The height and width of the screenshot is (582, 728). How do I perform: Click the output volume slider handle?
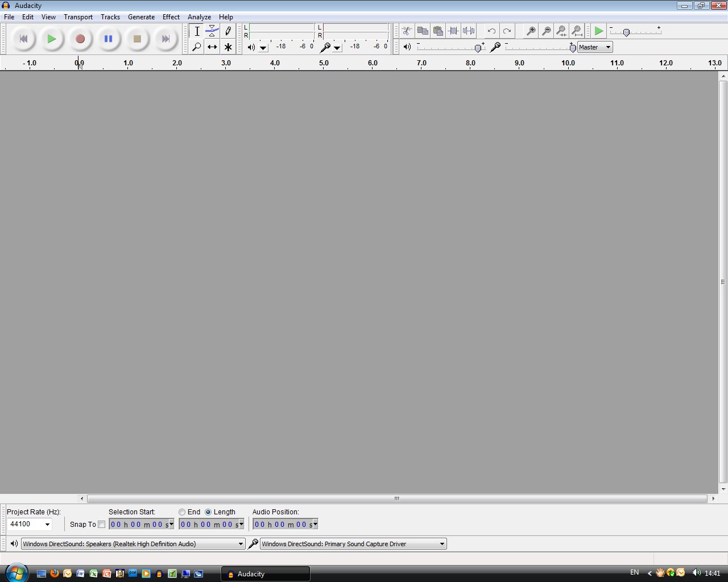click(x=478, y=48)
